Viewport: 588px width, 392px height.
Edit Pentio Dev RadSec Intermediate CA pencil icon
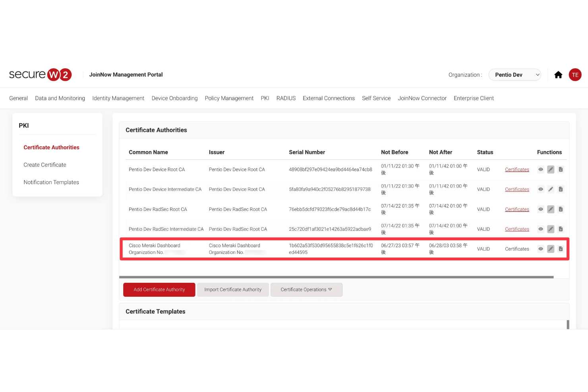551,229
